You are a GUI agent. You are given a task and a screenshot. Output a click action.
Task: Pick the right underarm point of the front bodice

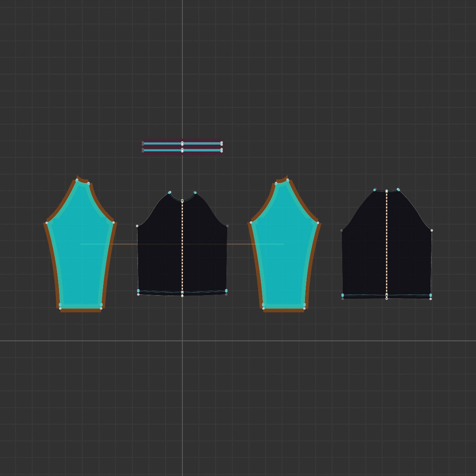coord(227,226)
